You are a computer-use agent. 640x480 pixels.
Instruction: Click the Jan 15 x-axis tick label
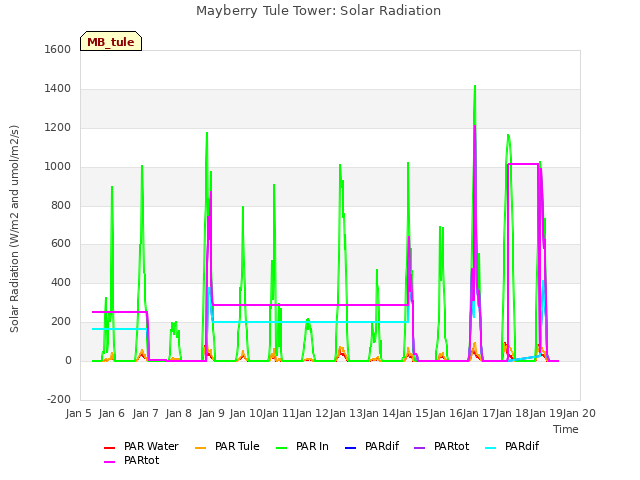click(412, 413)
